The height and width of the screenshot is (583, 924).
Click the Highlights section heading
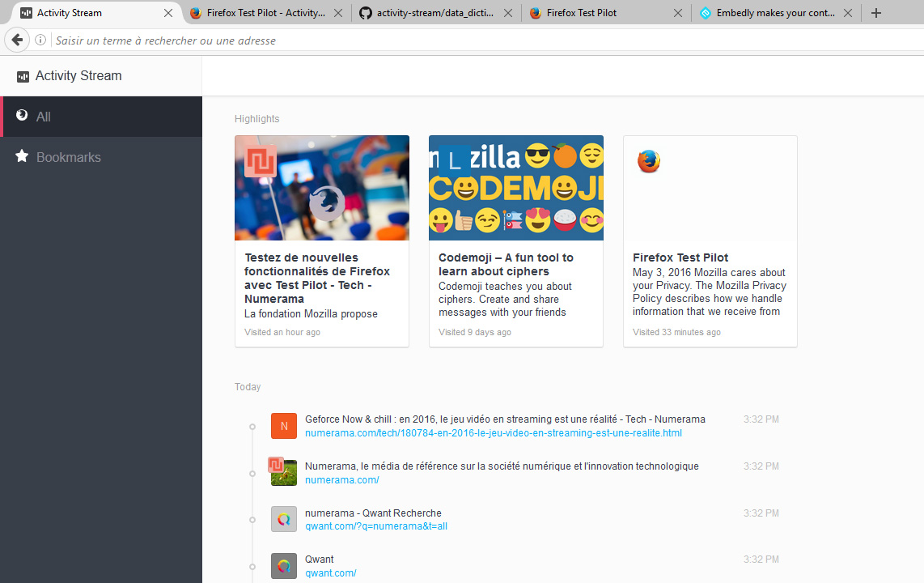click(x=257, y=119)
